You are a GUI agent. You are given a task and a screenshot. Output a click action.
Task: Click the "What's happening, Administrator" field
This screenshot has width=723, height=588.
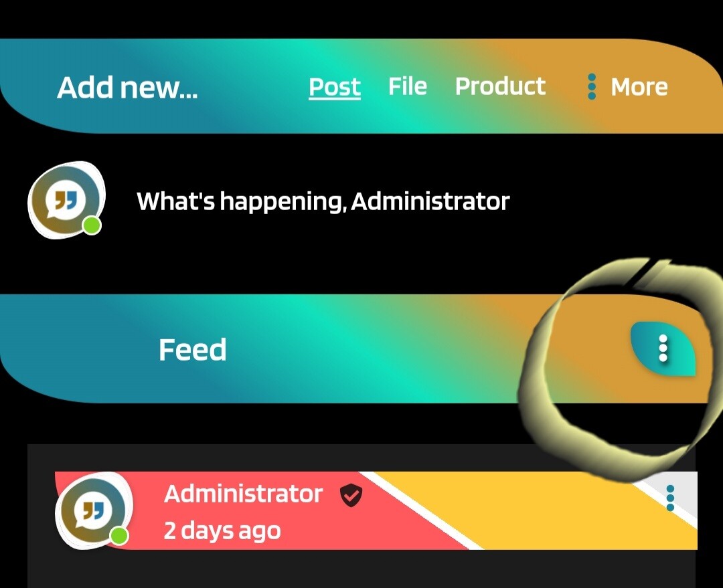pyautogui.click(x=323, y=201)
